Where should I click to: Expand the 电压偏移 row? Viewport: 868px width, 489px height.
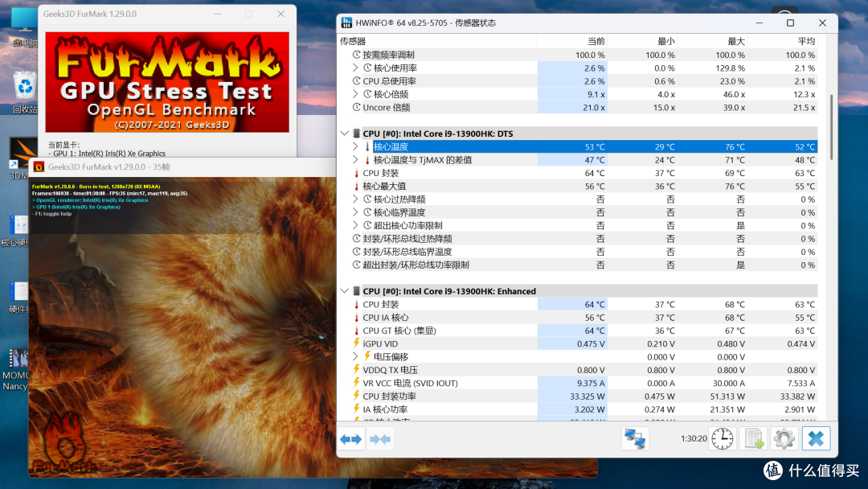pyautogui.click(x=355, y=356)
